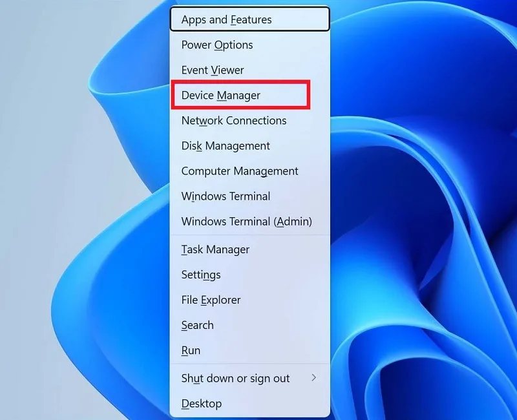Open the Run dialog entry
Screen dimensions: 517x420
(249, 350)
